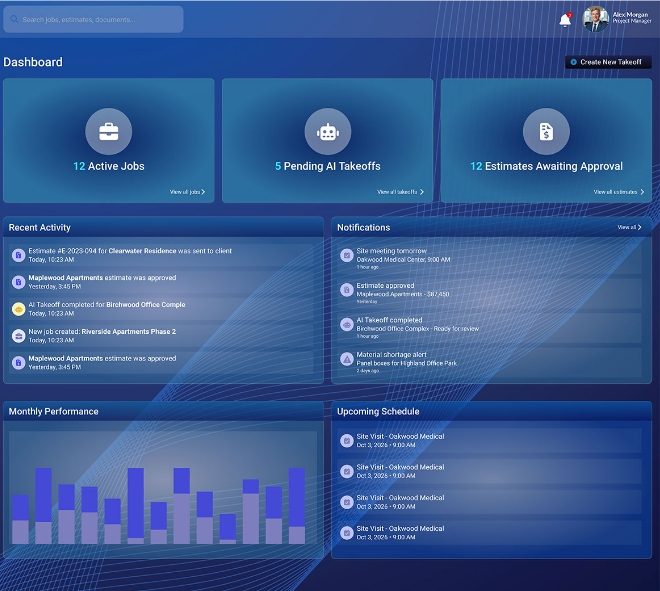Click Oakwood Medical Center 9:00 AM text

click(403, 260)
